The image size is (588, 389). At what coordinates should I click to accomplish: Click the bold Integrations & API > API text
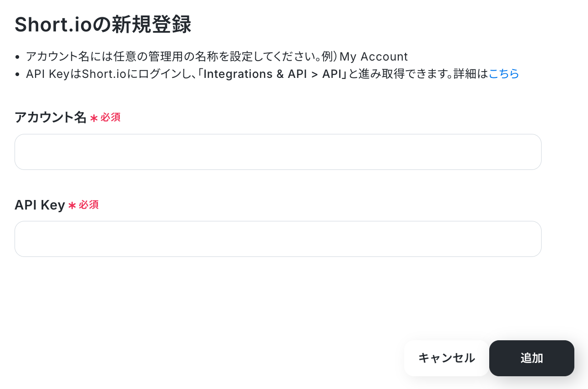point(272,74)
